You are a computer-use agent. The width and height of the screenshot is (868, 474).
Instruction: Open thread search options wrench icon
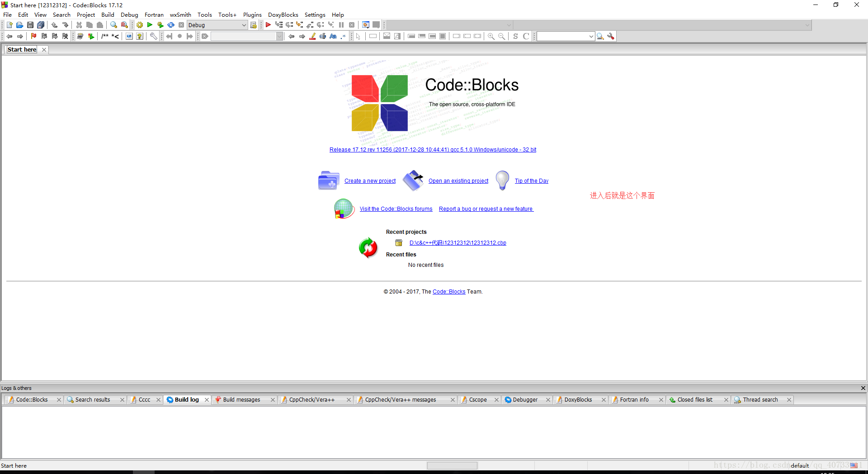coord(611,36)
